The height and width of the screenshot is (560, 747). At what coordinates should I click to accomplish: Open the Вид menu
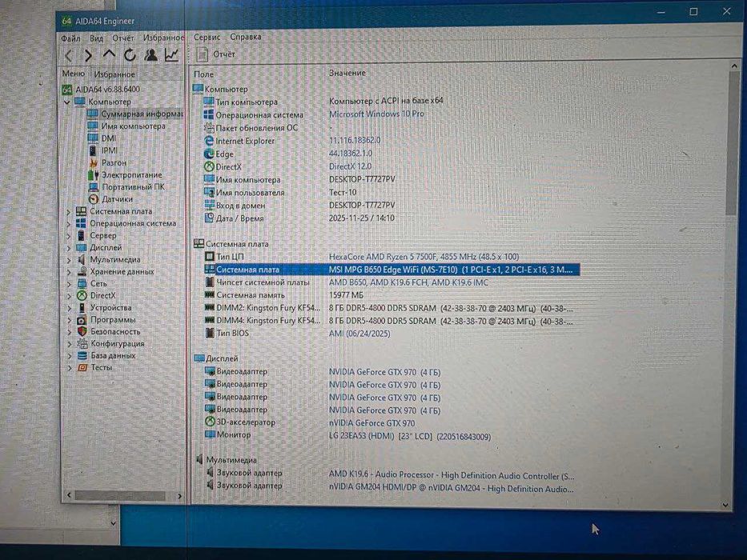pos(96,38)
